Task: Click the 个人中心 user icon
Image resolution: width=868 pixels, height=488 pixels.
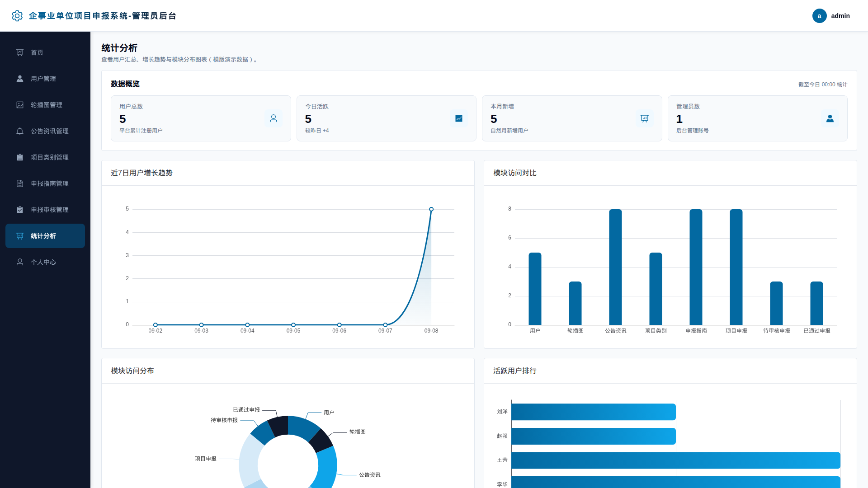Action: 20,262
